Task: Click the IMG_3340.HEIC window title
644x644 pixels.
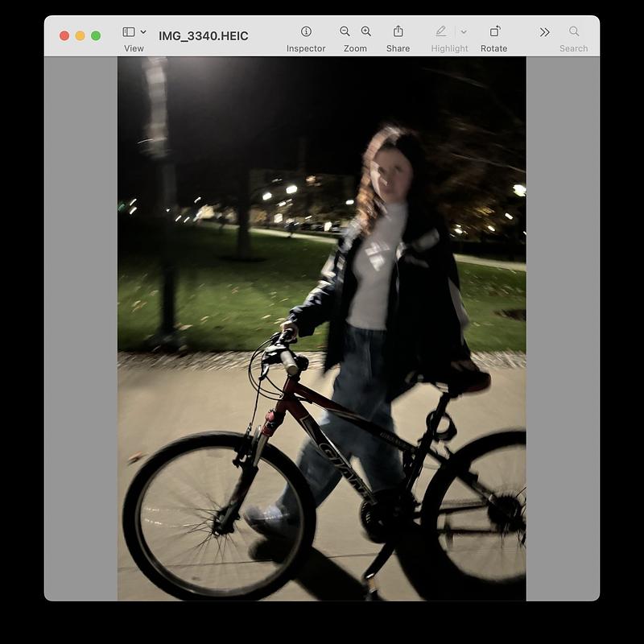Action: 202,35
